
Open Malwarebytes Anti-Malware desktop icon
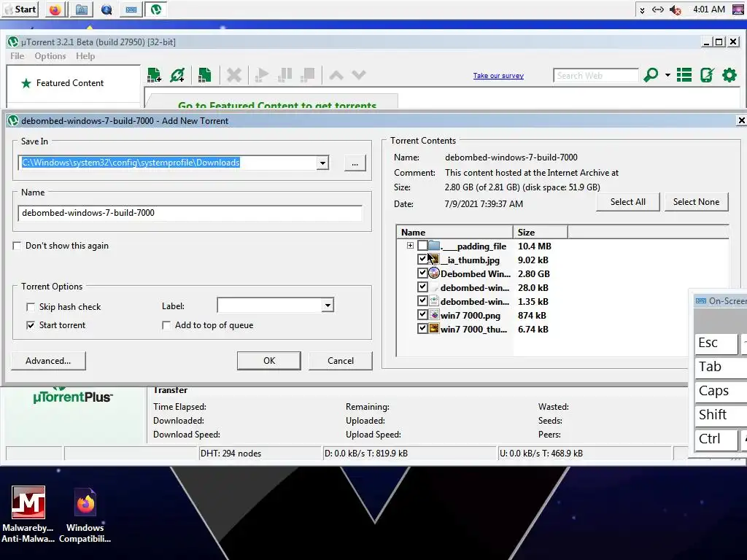point(28,515)
